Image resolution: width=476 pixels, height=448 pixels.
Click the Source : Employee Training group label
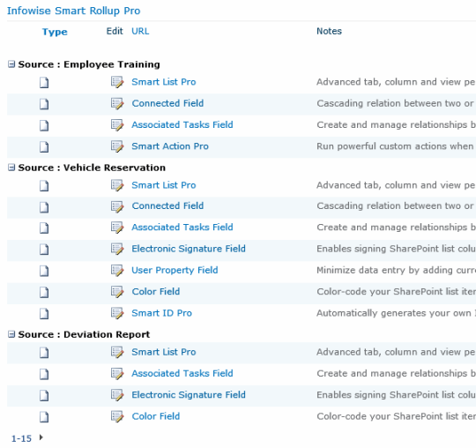click(x=89, y=64)
